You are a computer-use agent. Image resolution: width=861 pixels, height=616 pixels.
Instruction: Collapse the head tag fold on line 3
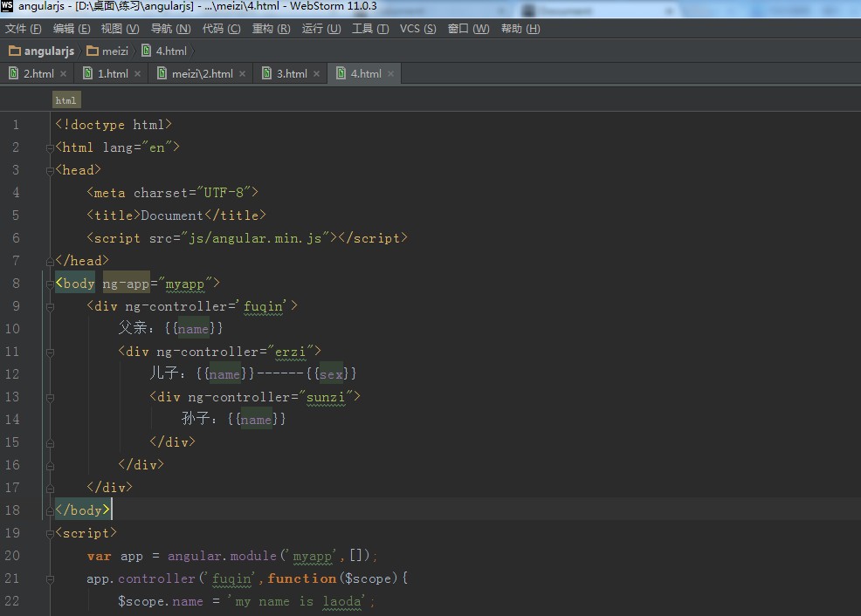coord(50,171)
